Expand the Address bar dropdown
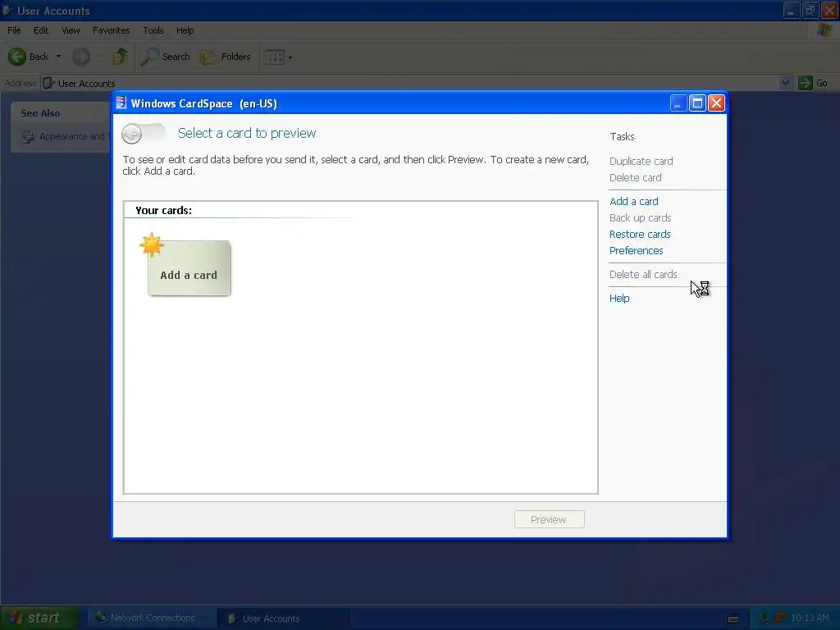 pos(785,83)
